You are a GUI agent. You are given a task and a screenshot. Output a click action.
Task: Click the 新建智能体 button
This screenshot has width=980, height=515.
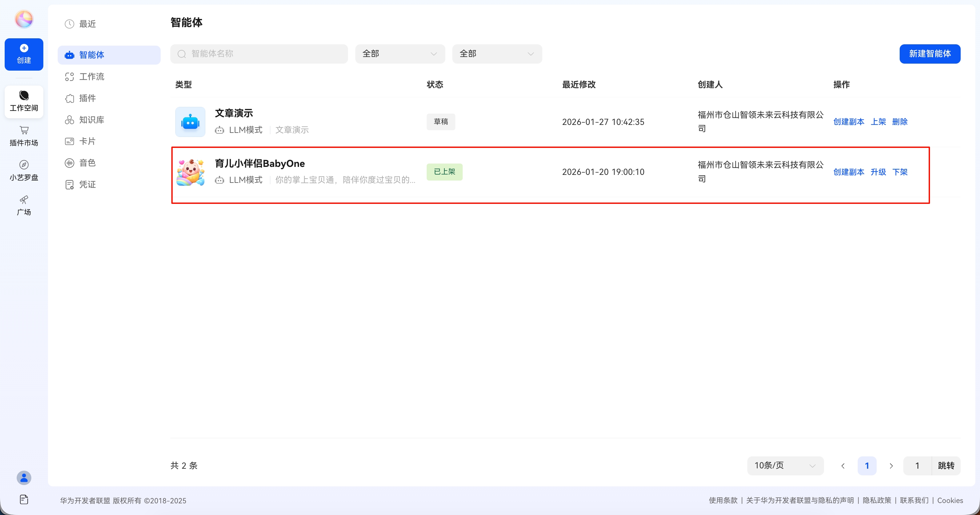(930, 54)
